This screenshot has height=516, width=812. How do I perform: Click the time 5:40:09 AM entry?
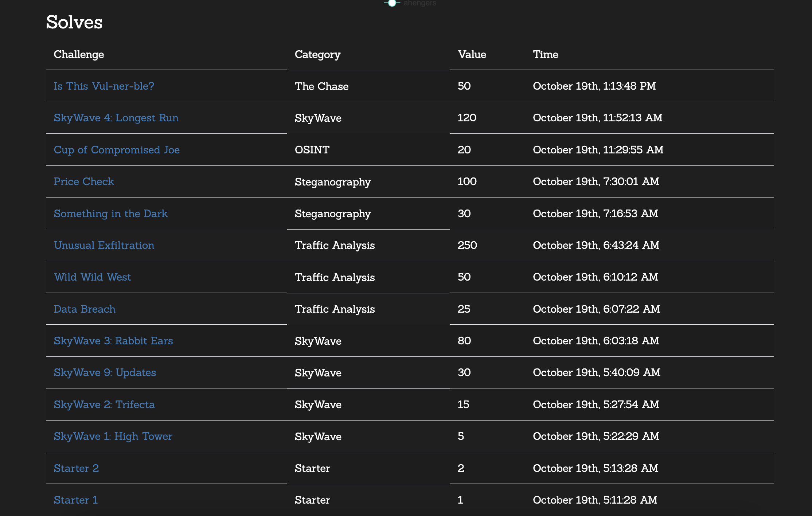pyautogui.click(x=597, y=372)
